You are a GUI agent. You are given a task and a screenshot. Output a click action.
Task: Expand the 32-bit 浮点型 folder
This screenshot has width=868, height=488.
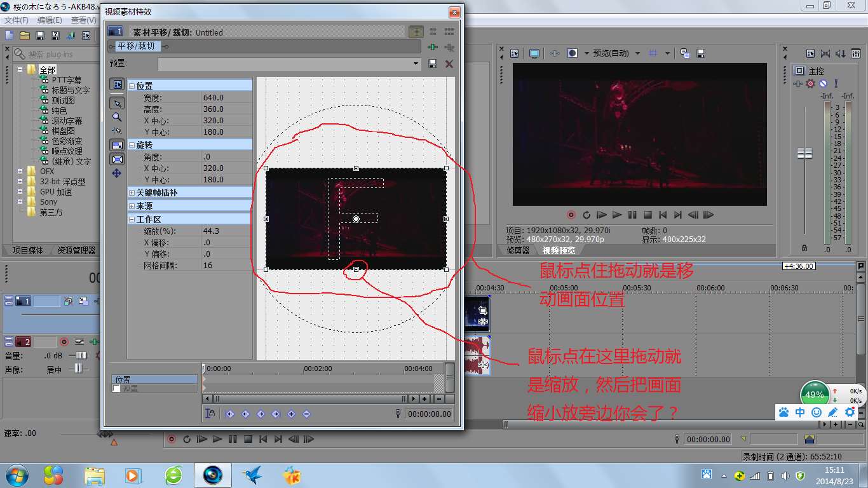20,181
